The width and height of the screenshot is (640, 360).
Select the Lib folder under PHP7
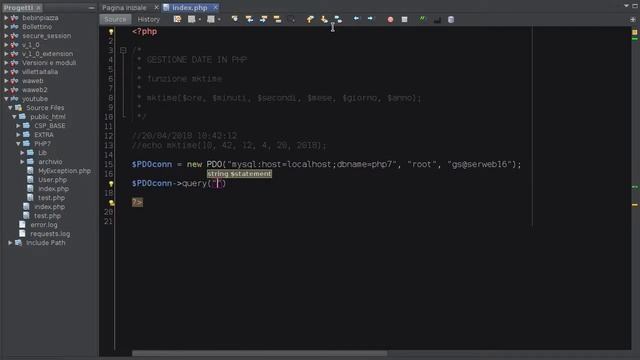tap(42, 153)
